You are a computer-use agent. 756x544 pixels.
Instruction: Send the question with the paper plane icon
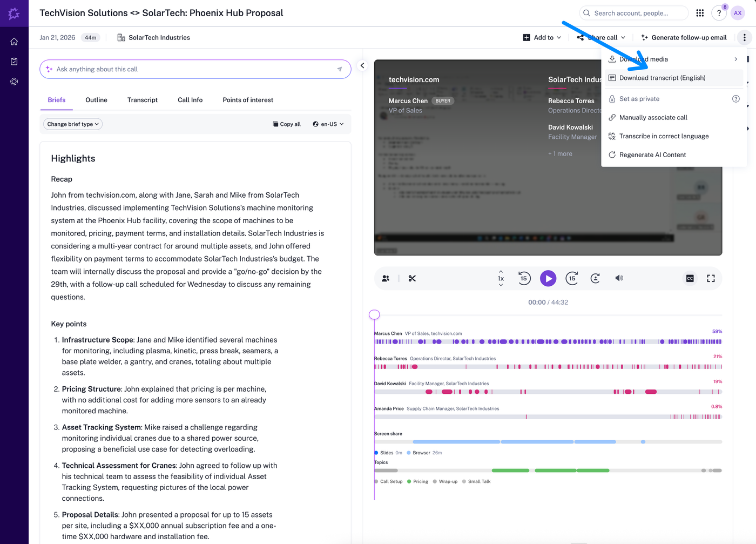click(x=340, y=69)
